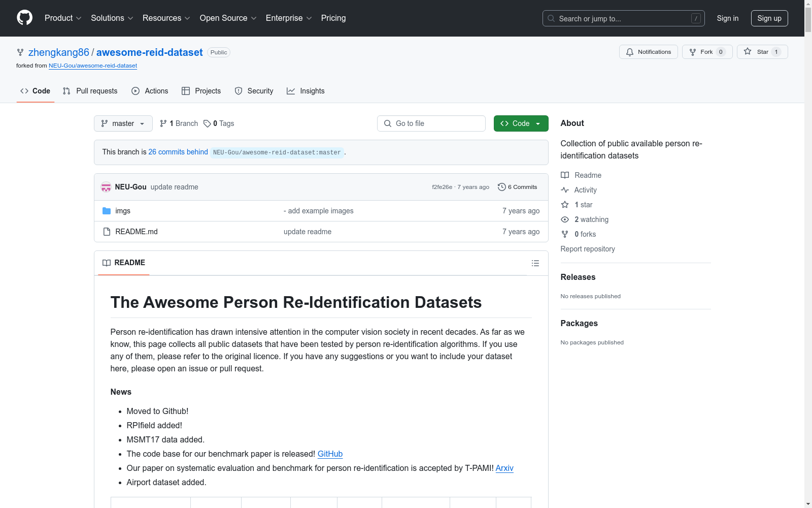The width and height of the screenshot is (812, 508).
Task: Switch to the Projects tab
Action: pyautogui.click(x=201, y=91)
